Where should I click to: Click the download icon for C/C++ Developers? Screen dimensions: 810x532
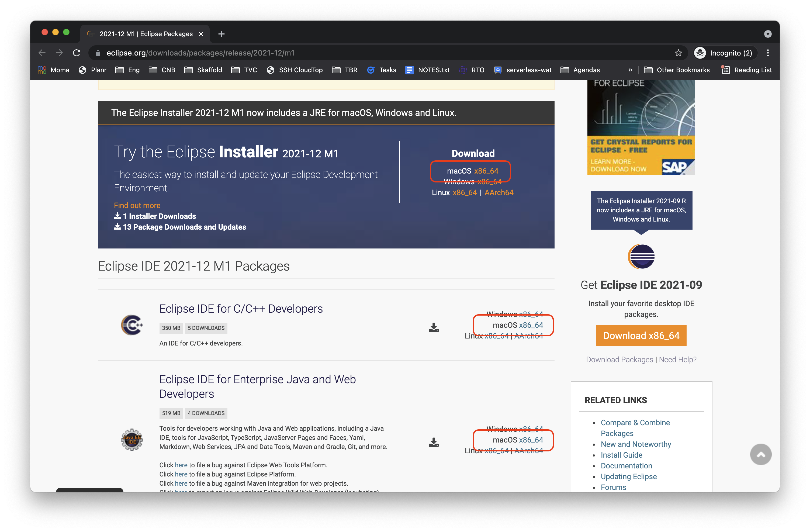pos(433,327)
